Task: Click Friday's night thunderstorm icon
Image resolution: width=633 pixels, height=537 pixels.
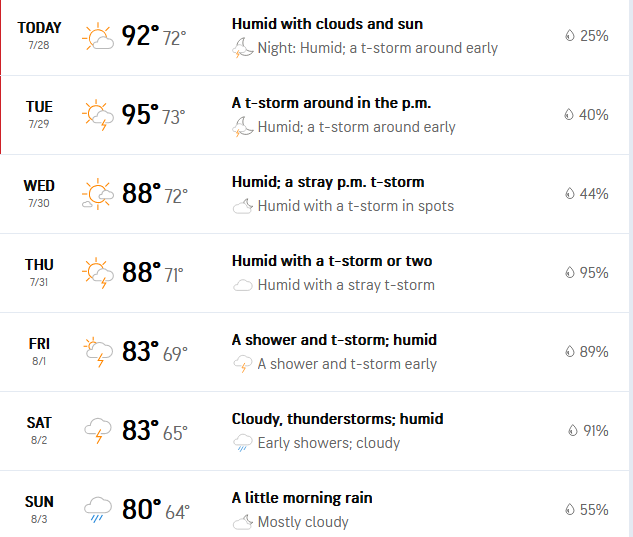Action: pos(242,364)
